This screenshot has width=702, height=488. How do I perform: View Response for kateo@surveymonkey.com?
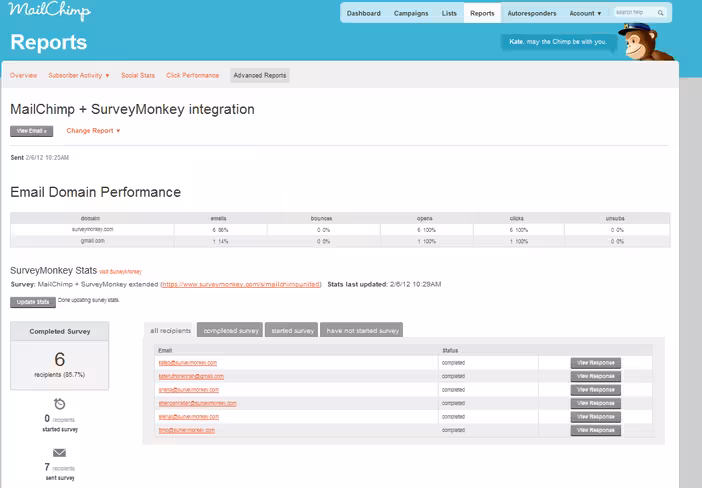pyautogui.click(x=595, y=363)
